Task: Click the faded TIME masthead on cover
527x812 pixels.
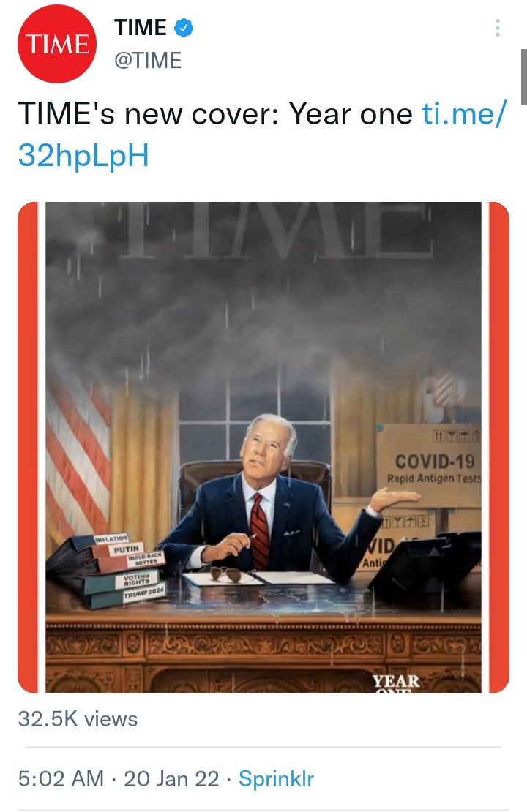Action: point(274,230)
